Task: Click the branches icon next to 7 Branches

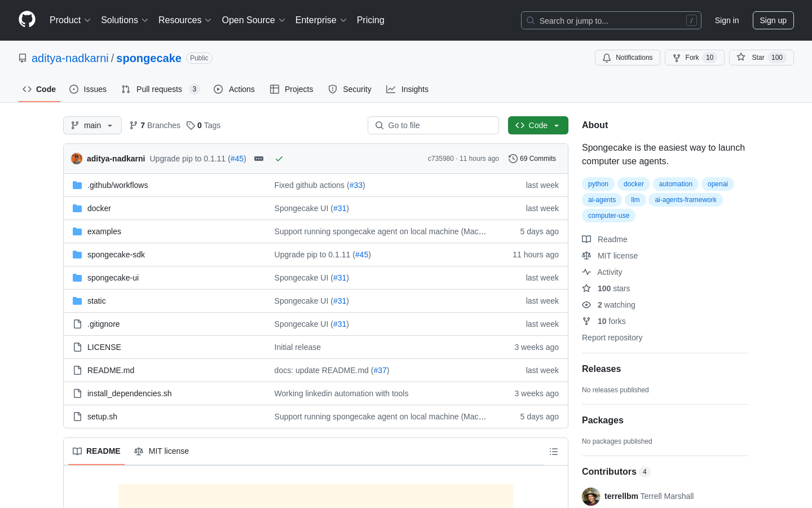Action: click(x=134, y=125)
